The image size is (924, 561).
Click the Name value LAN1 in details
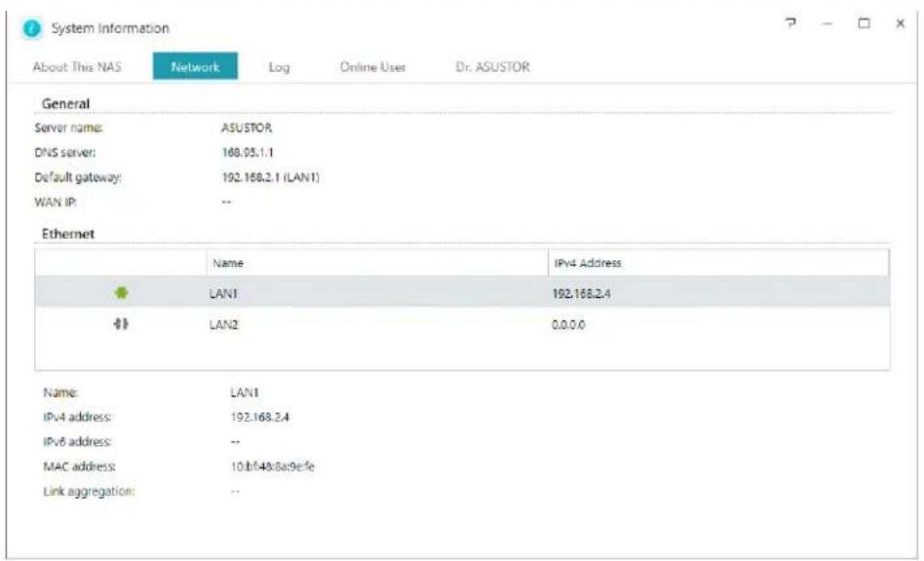pos(245,393)
